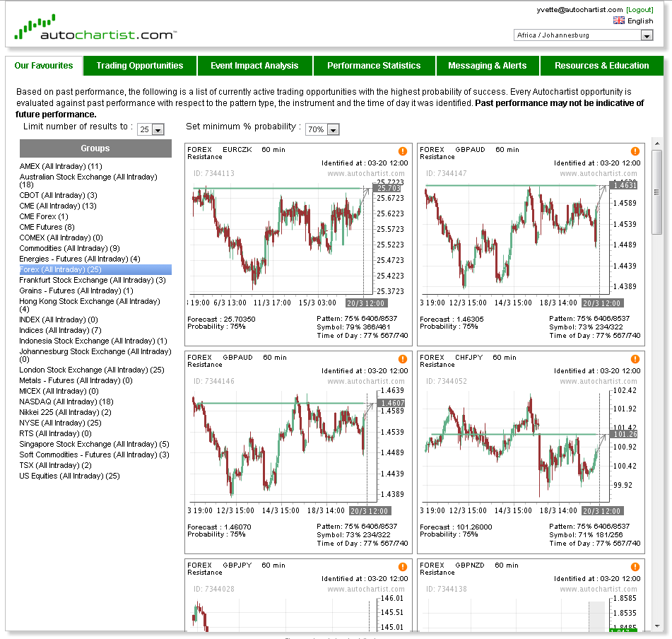Choose London Stock Exchange (All Intraday) group
The width and height of the screenshot is (672, 639).
coord(91,370)
